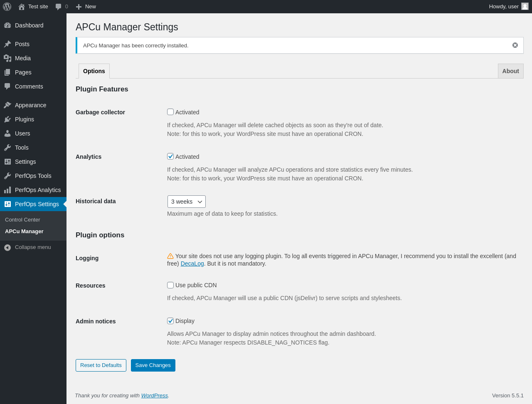
Task: Dismiss the installed notice with X icon
Action: point(515,45)
